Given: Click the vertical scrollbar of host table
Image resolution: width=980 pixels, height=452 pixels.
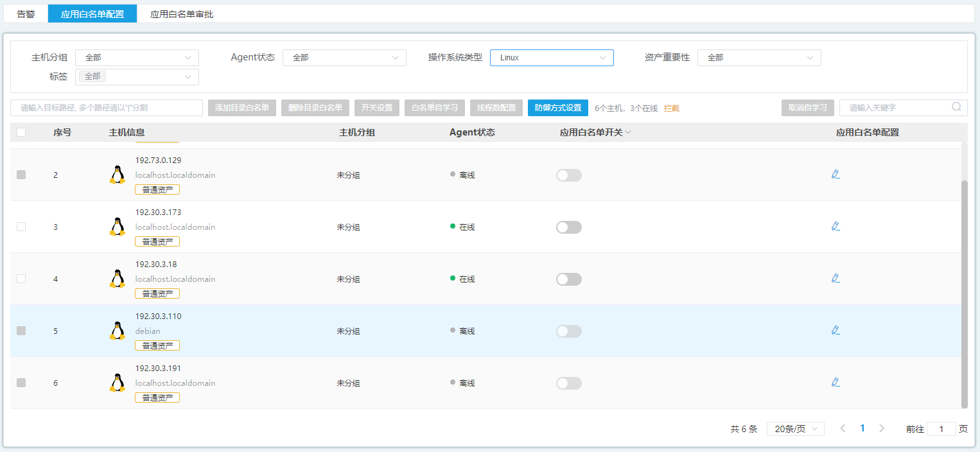Looking at the screenshot, I should (964, 289).
